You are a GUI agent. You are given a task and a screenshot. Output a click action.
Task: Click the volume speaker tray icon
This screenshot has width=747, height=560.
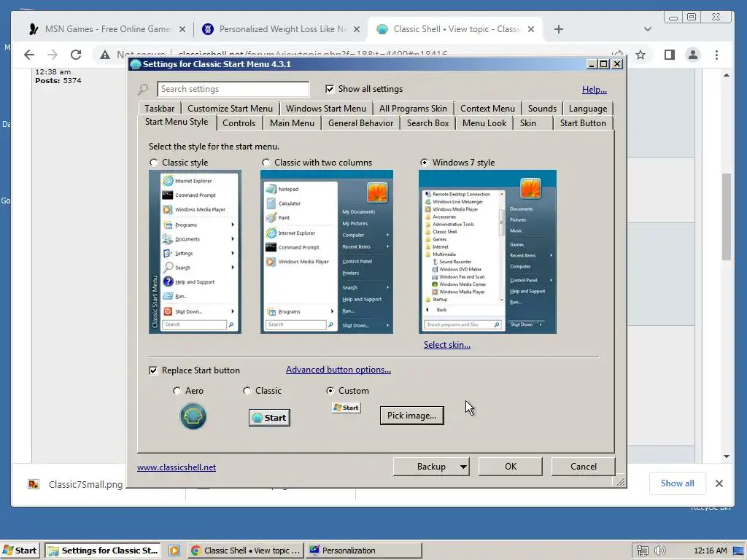(659, 551)
